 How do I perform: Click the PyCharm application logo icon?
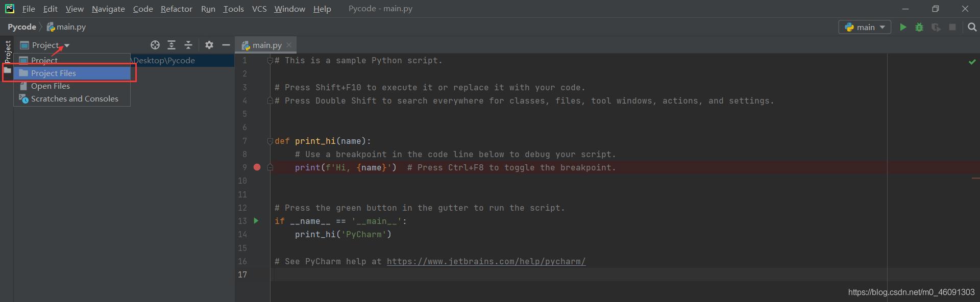click(x=10, y=9)
